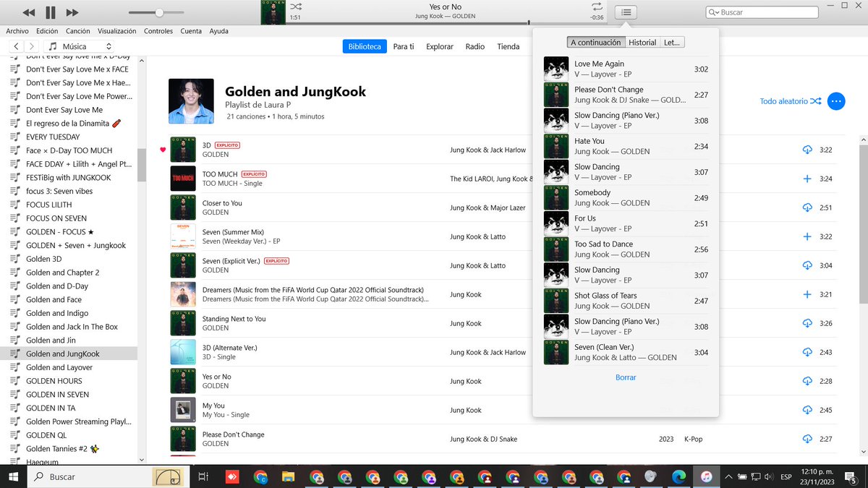Viewport: 868px width, 488px height.
Task: Open the Cuenta menu
Action: coord(191,31)
